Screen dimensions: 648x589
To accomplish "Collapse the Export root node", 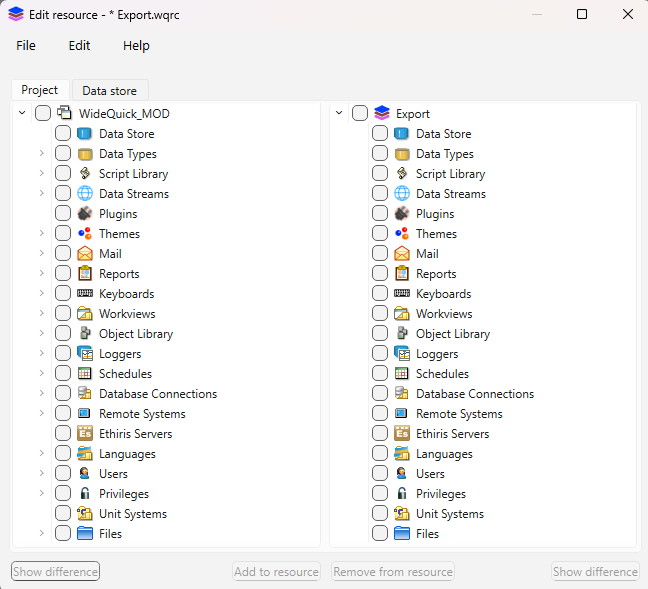I will pyautogui.click(x=339, y=113).
